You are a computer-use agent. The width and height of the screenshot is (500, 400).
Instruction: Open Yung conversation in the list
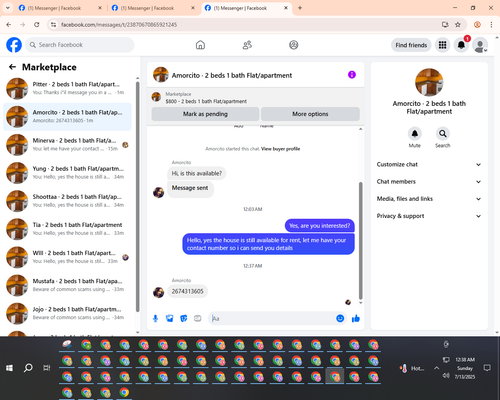tap(67, 173)
